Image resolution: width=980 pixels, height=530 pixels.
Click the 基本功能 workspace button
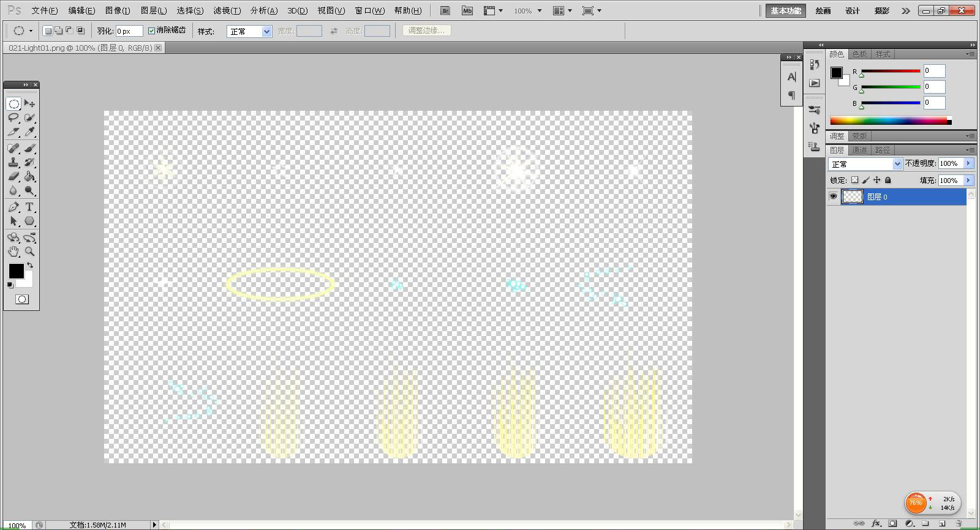tap(786, 10)
